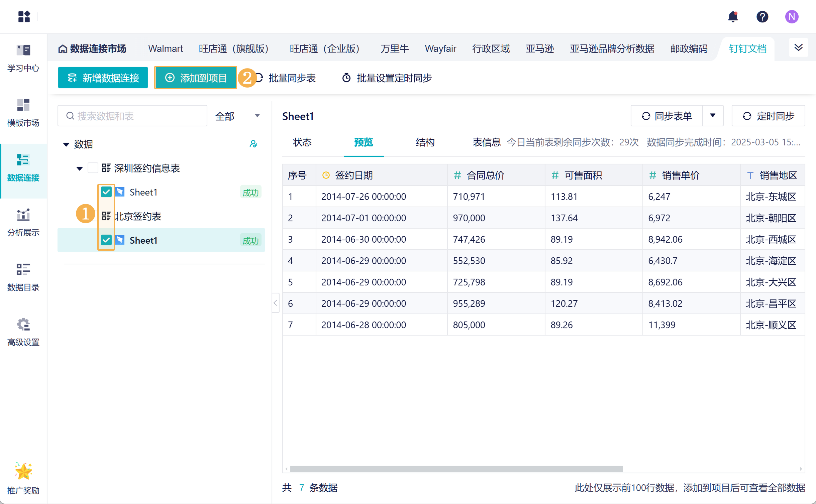Switch to the 结构 tab

point(425,142)
